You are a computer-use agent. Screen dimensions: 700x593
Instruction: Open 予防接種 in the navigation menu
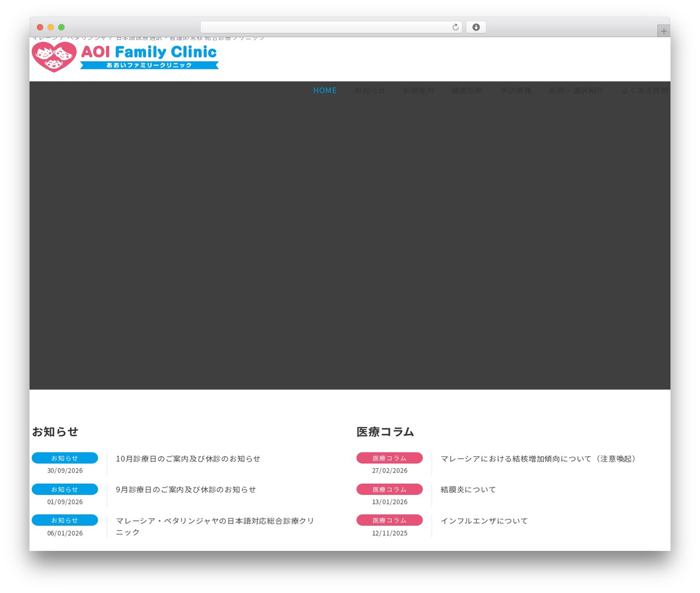[516, 90]
